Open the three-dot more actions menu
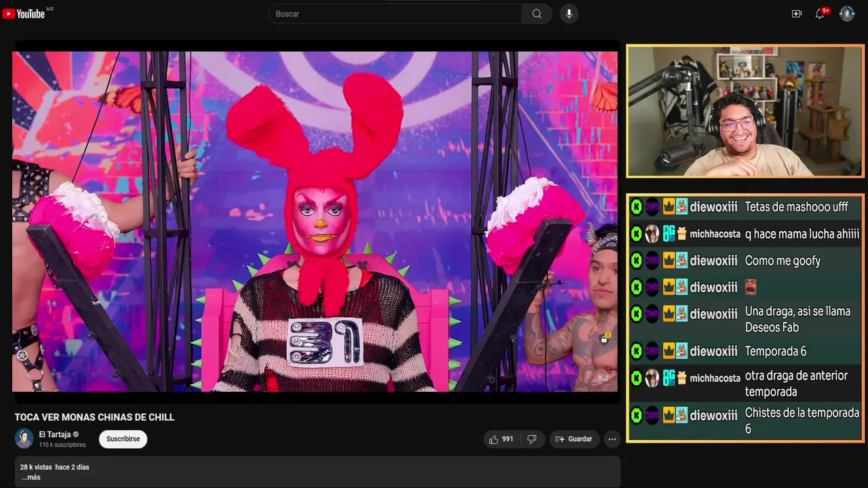Viewport: 868px width, 488px height. pos(612,439)
